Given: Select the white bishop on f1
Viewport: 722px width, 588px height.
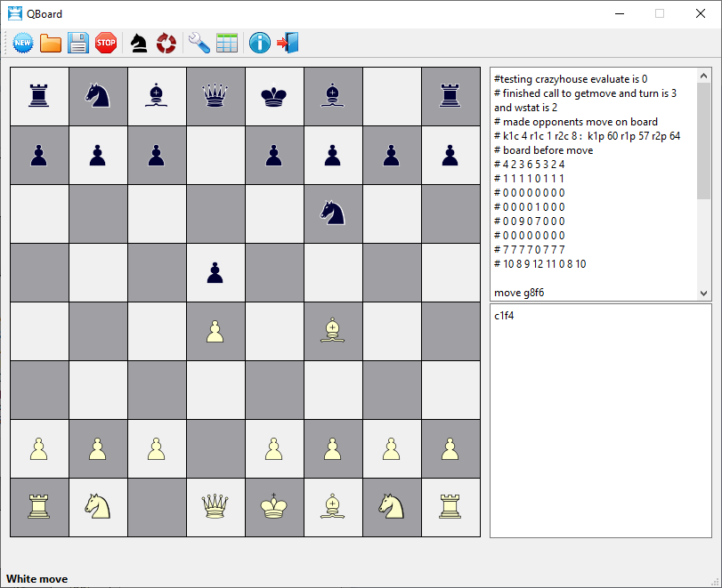Looking at the screenshot, I should click(x=333, y=506).
